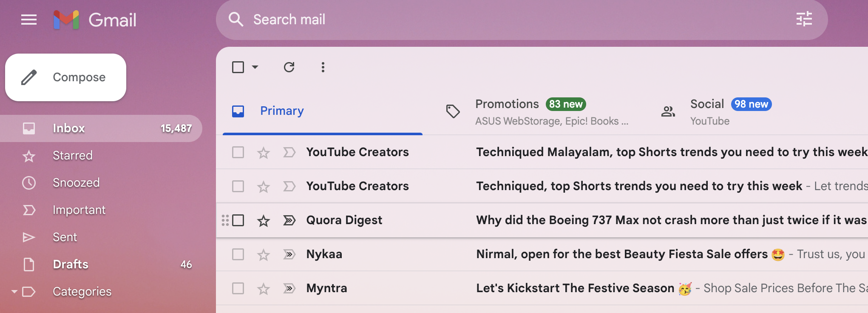Check the Quora Digest email checkbox
868x313 pixels.
coord(238,220)
